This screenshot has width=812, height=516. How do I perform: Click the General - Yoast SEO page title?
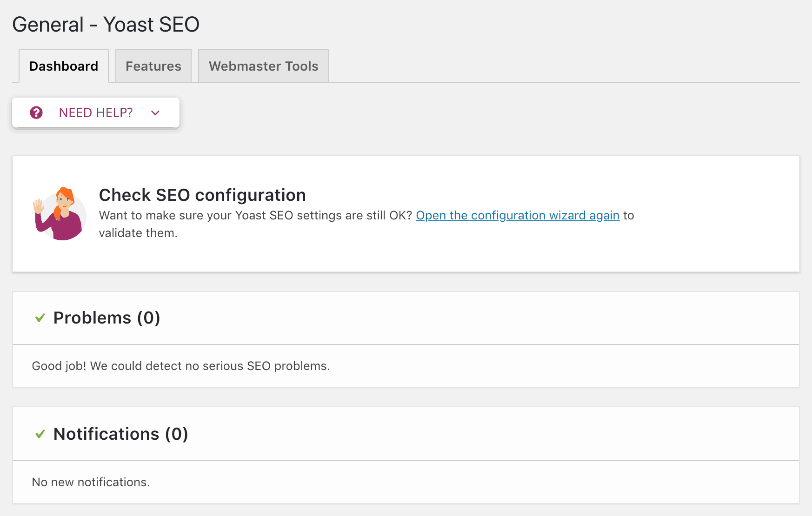pyautogui.click(x=106, y=24)
